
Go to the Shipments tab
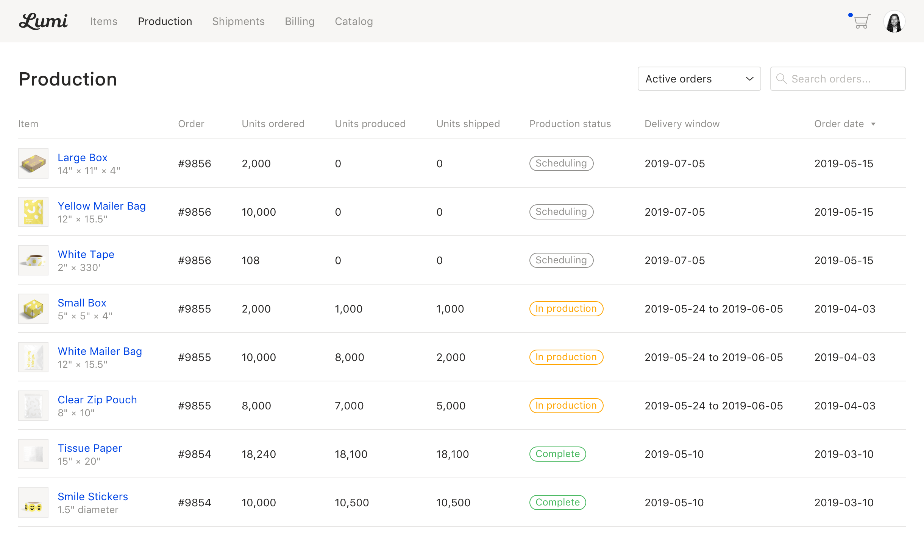click(239, 21)
